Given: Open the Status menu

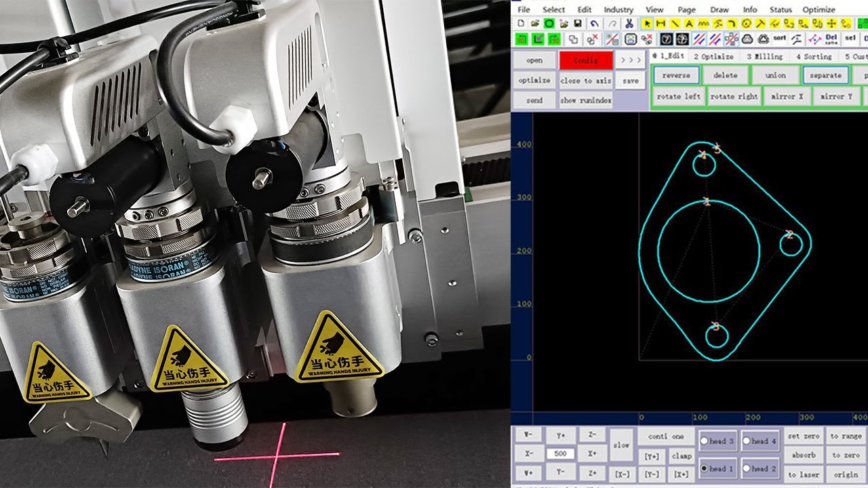Looking at the screenshot, I should (x=781, y=9).
